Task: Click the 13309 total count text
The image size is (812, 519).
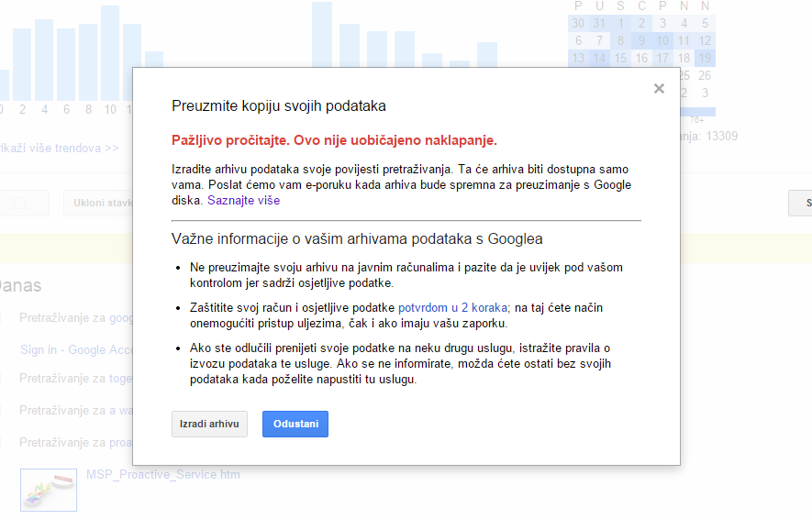Action: [722, 136]
